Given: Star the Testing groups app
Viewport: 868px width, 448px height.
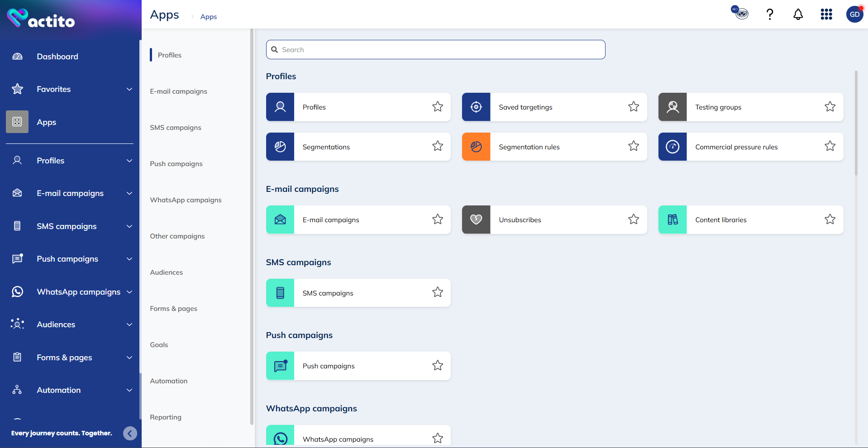Looking at the screenshot, I should 830,107.
